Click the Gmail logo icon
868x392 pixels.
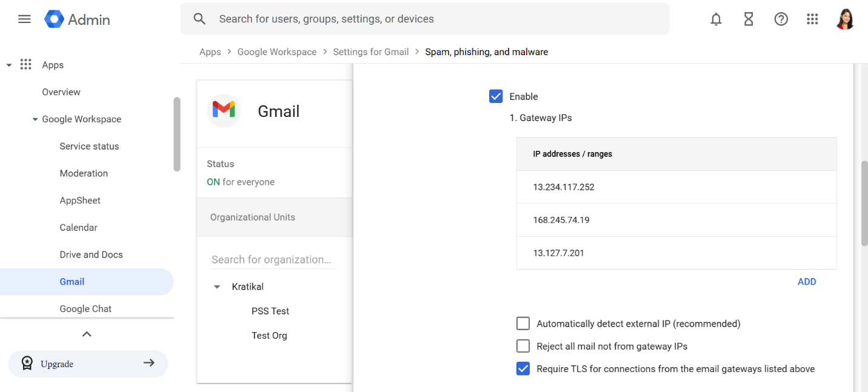coord(224,111)
